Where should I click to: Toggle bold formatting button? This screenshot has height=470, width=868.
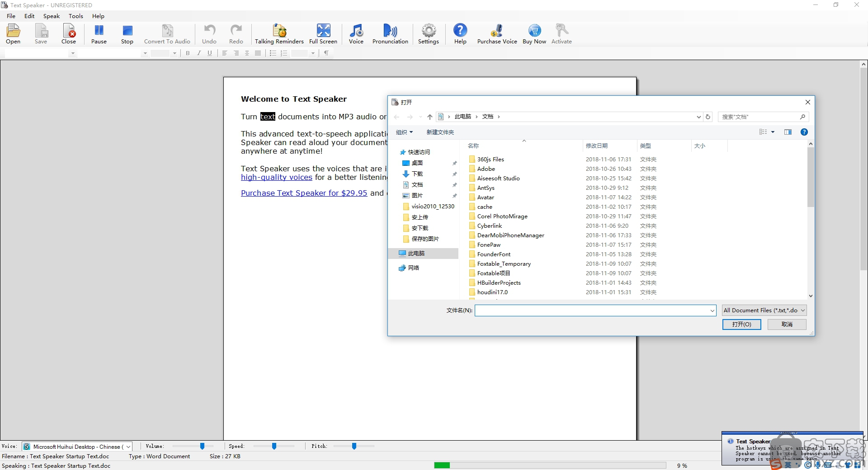coord(188,53)
